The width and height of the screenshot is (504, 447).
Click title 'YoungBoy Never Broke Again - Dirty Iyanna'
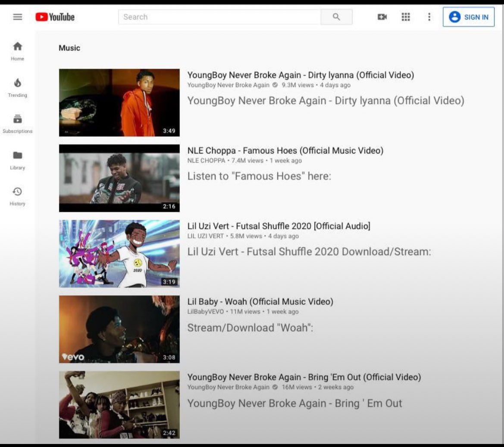(301, 75)
